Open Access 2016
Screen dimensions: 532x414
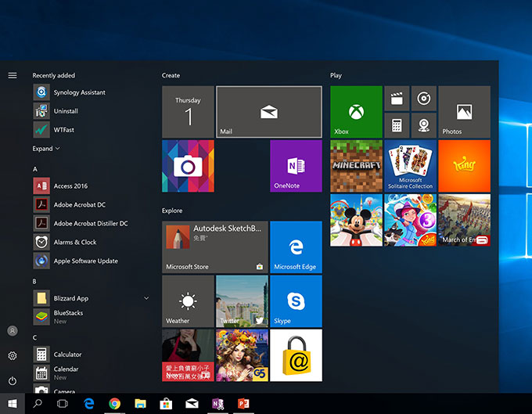(91, 186)
